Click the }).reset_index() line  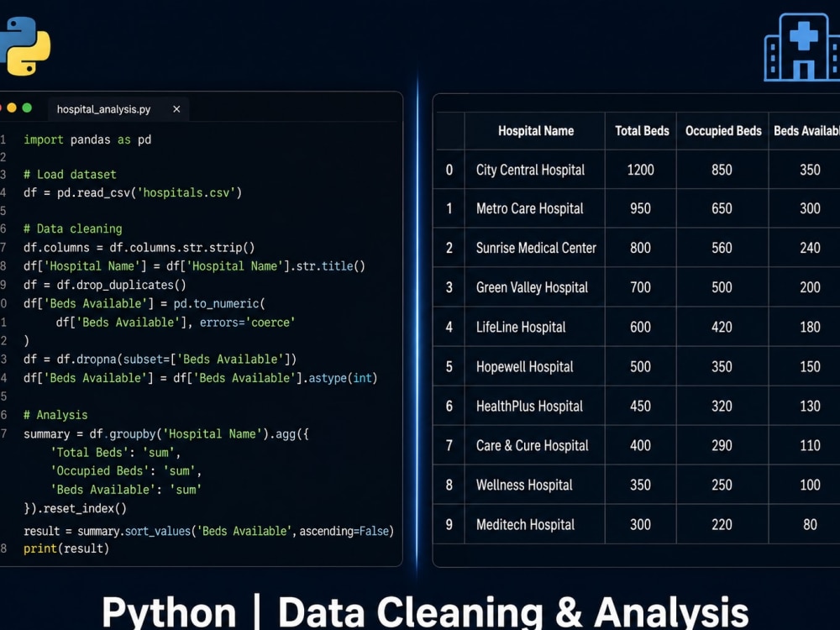75,508
